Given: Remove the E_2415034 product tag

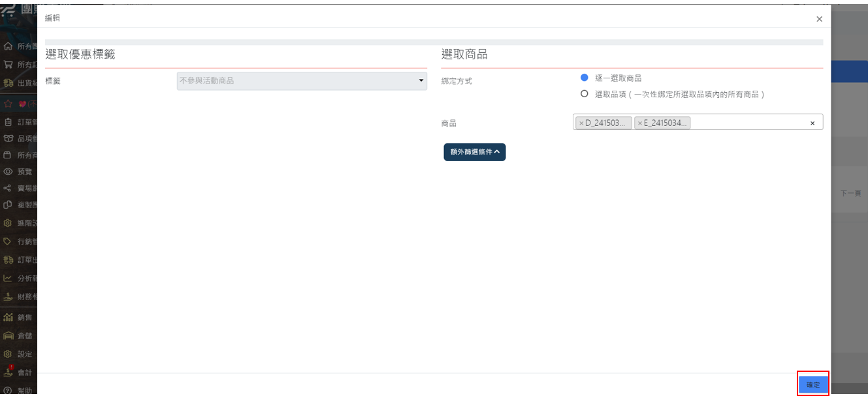Looking at the screenshot, I should [x=640, y=123].
